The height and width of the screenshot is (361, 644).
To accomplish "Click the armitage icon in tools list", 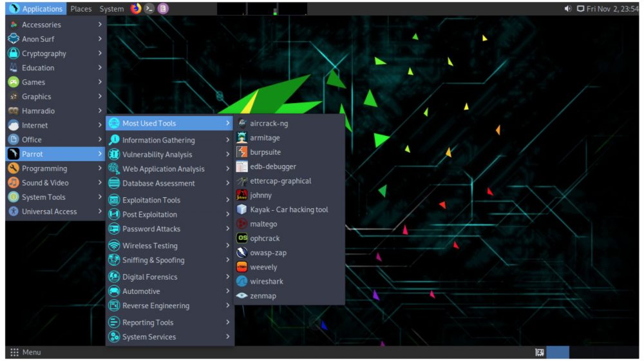I will pos(241,138).
